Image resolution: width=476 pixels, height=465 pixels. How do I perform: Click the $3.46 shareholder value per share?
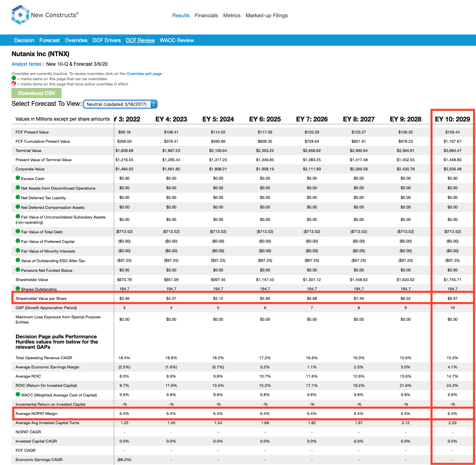[x=124, y=299]
